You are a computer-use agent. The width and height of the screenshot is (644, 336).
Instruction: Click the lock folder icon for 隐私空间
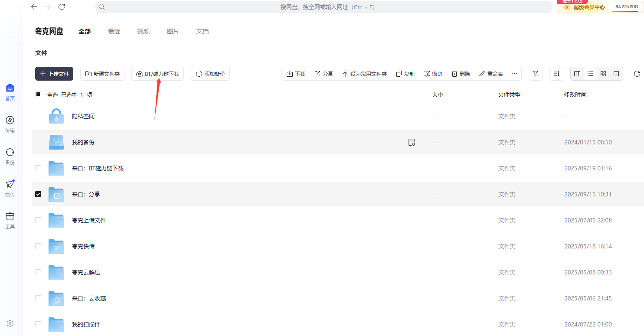tap(56, 116)
